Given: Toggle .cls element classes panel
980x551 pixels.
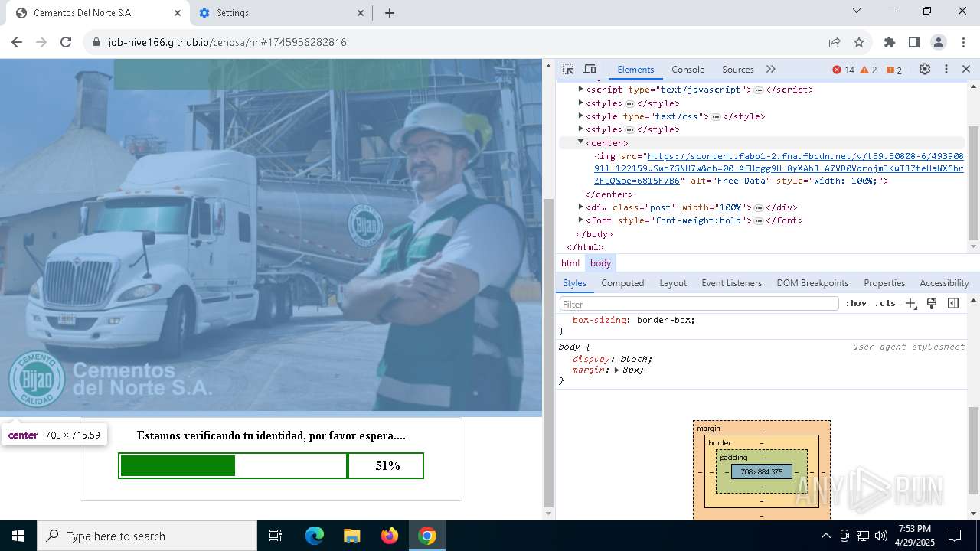Looking at the screenshot, I should tap(885, 304).
